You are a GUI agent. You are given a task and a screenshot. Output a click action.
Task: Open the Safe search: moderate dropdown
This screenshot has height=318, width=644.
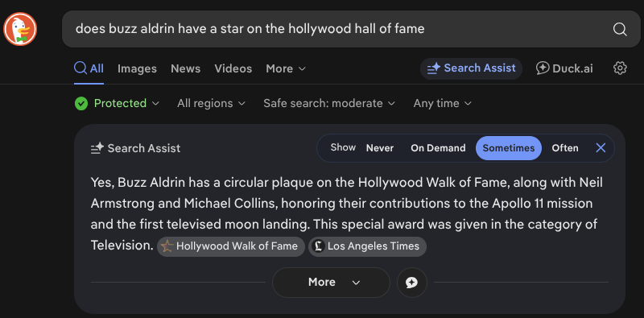coord(329,103)
